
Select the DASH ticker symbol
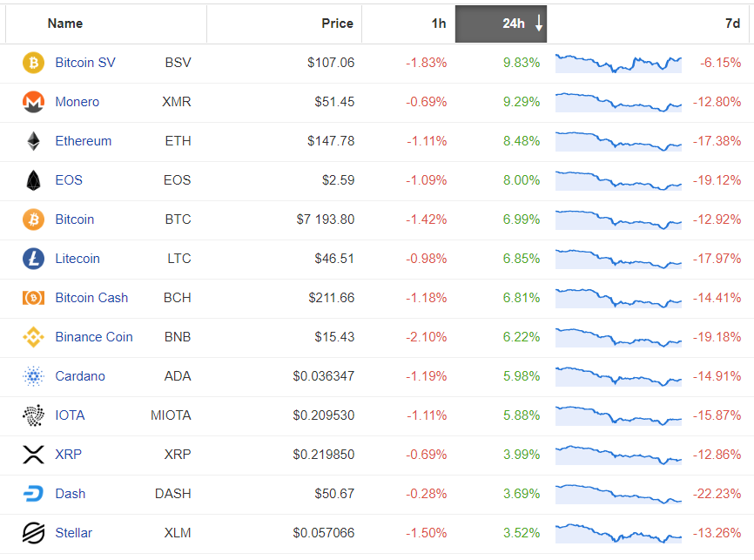[173, 494]
